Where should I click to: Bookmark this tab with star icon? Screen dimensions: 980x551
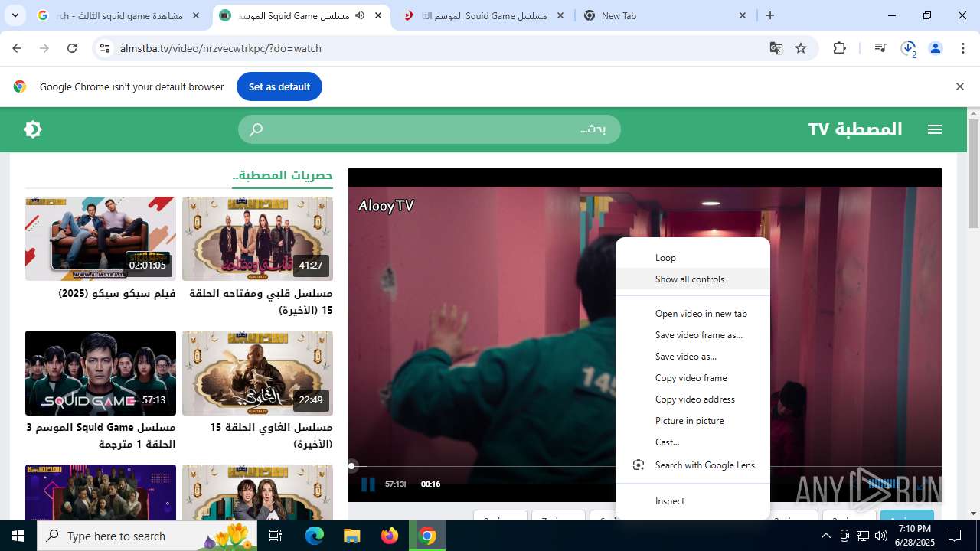801,48
